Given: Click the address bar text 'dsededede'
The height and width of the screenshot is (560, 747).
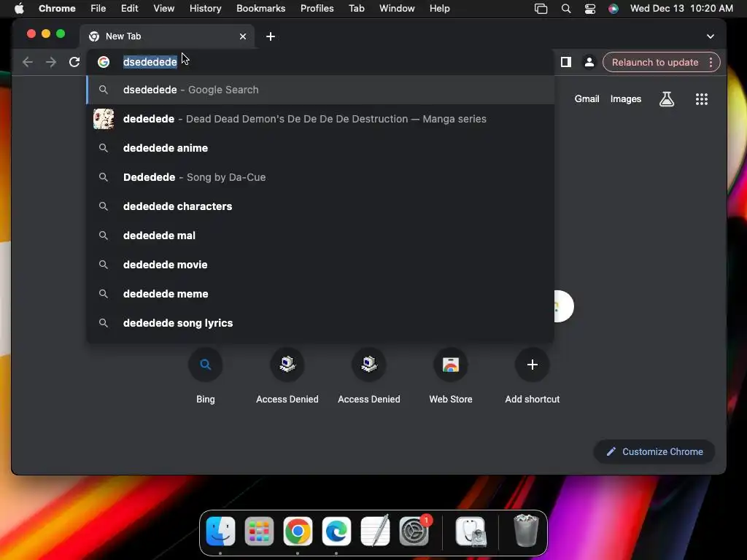Looking at the screenshot, I should click(150, 62).
